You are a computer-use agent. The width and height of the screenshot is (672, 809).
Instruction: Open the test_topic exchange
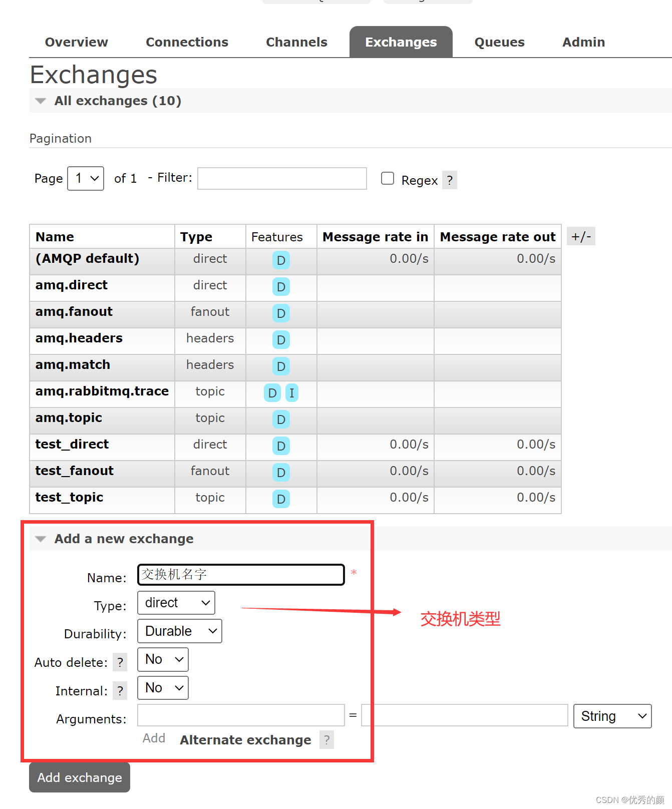pos(69,497)
